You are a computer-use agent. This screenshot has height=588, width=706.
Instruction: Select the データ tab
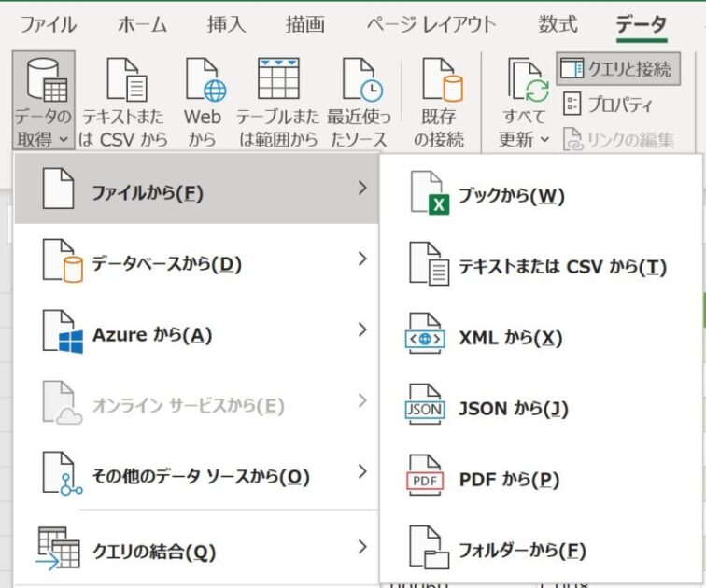click(642, 24)
